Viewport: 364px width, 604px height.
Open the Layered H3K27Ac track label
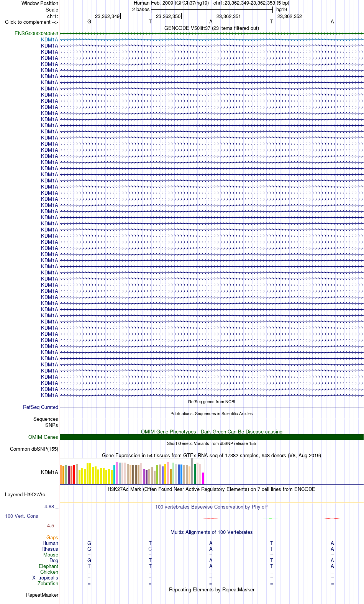tap(25, 495)
